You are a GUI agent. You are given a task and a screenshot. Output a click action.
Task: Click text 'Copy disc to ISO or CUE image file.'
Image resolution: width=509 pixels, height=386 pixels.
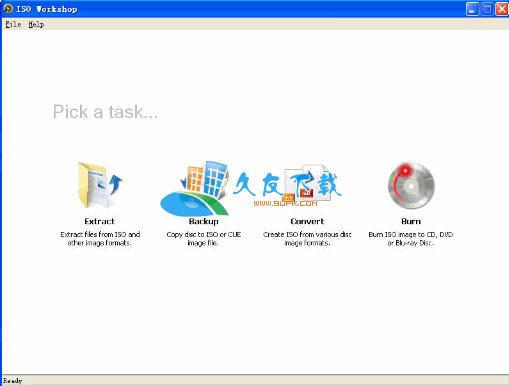click(204, 239)
